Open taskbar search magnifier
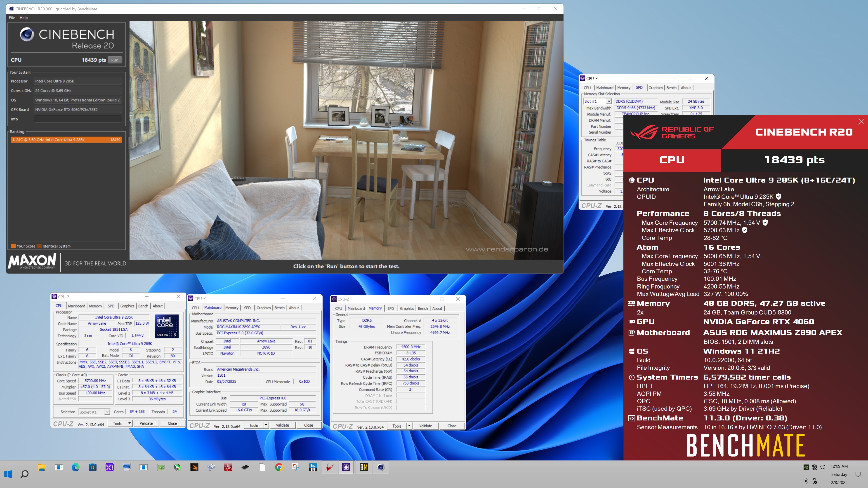Image resolution: width=868 pixels, height=488 pixels. pyautogui.click(x=25, y=474)
